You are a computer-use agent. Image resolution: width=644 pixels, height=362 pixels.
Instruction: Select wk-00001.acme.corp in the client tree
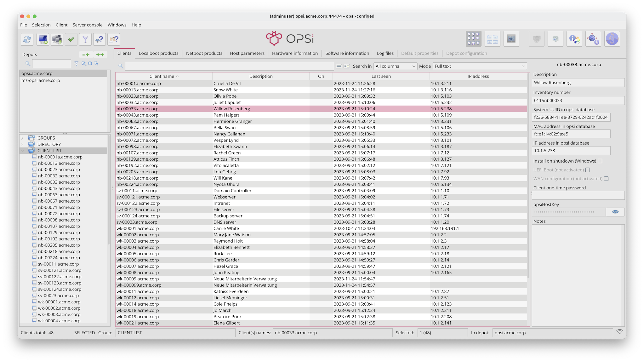[x=59, y=302]
